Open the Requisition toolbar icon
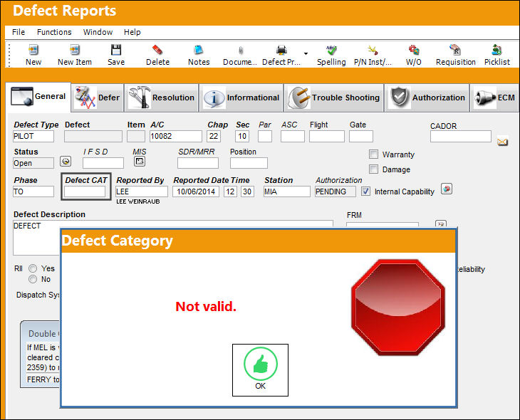The height and width of the screenshot is (420, 520). (x=455, y=50)
